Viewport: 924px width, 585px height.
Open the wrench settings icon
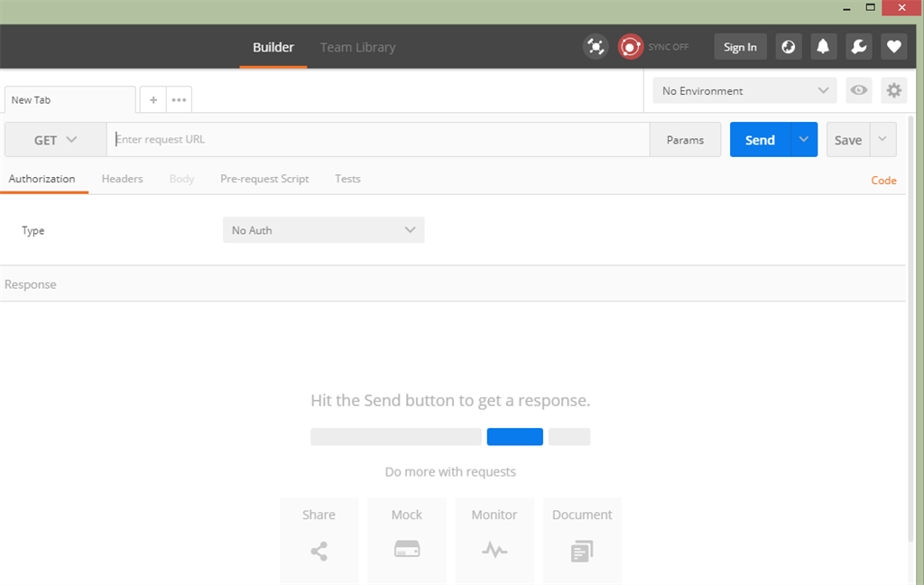pyautogui.click(x=859, y=47)
